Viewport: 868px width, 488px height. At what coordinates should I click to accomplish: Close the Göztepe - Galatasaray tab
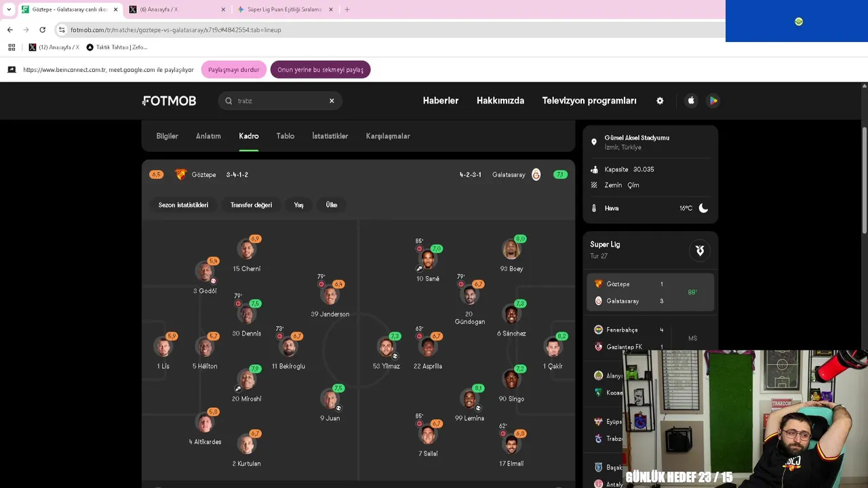(115, 9)
